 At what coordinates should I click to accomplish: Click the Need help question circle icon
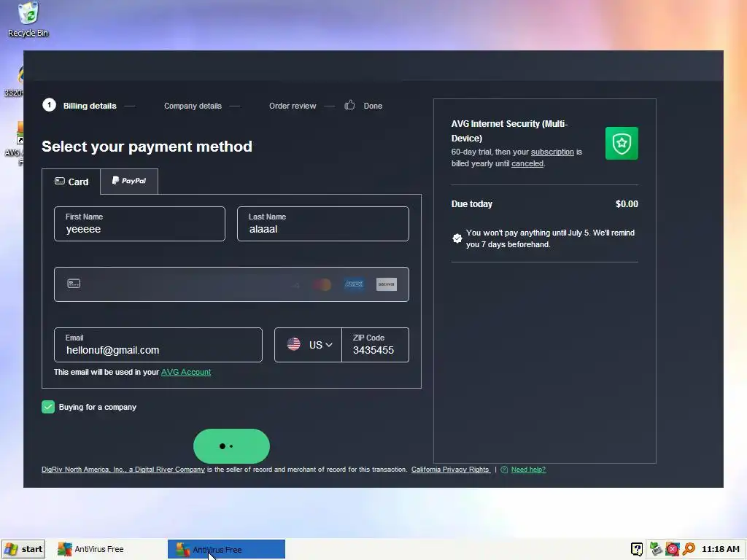[504, 470]
